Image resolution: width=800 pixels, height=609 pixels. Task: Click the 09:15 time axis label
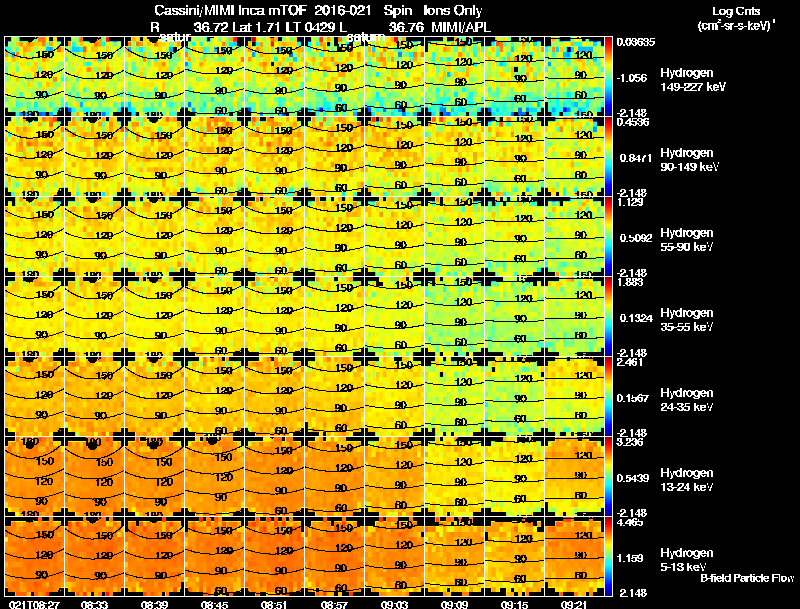point(514,604)
